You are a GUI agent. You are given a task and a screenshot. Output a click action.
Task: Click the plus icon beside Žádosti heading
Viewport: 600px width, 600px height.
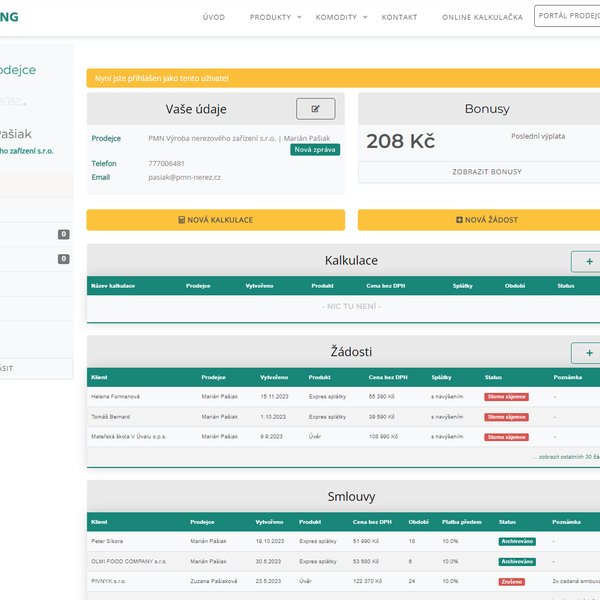[586, 352]
